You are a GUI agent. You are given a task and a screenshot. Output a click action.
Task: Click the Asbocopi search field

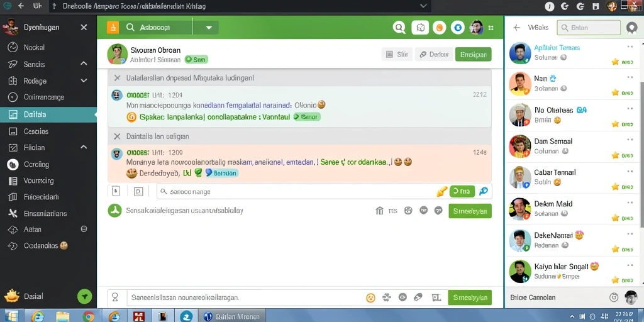pyautogui.click(x=157, y=28)
